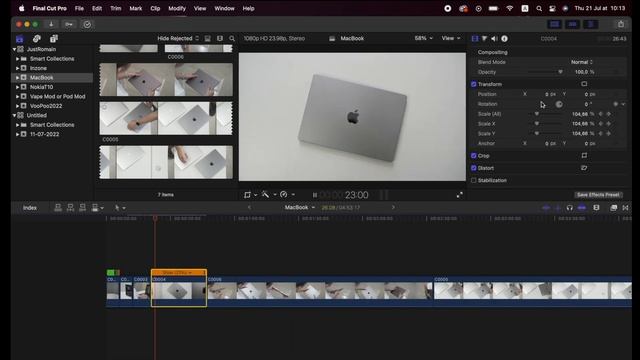Open the Audio inspector speaker icon

(494, 38)
